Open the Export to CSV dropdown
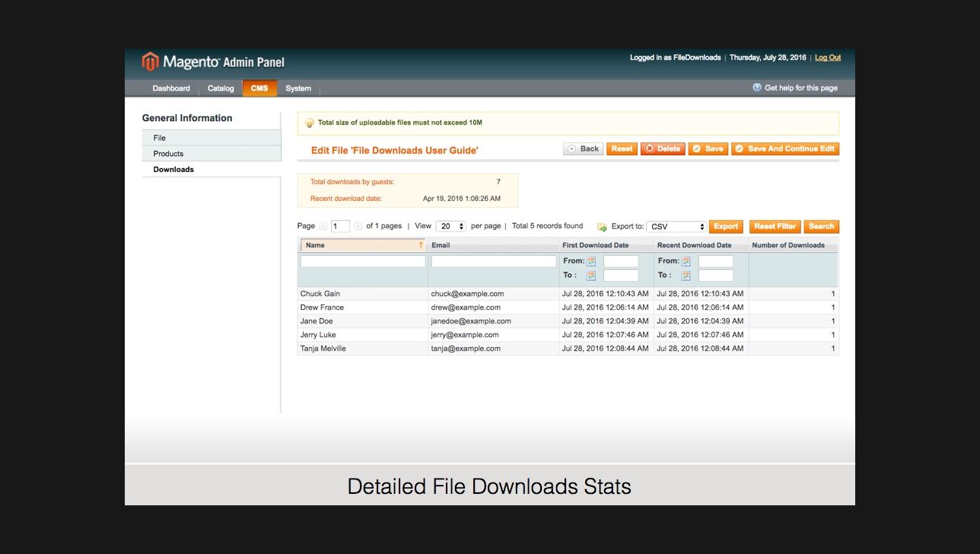The width and height of the screenshot is (980, 554). (x=676, y=227)
